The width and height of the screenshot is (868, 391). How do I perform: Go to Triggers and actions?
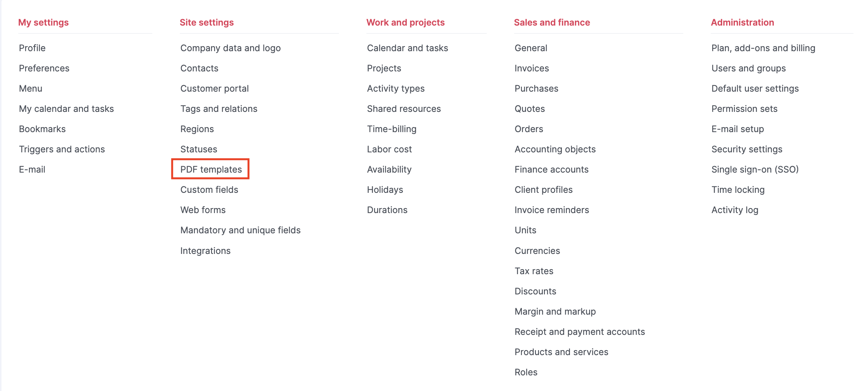61,149
